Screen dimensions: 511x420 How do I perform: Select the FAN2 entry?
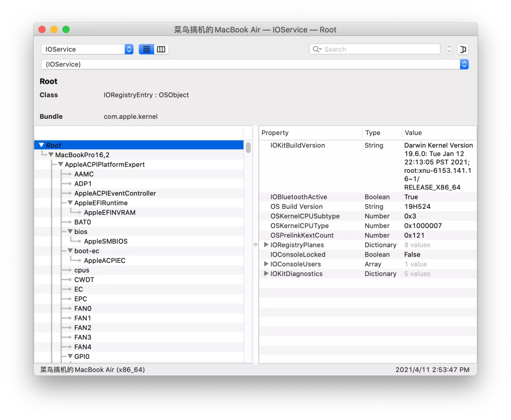(x=83, y=328)
